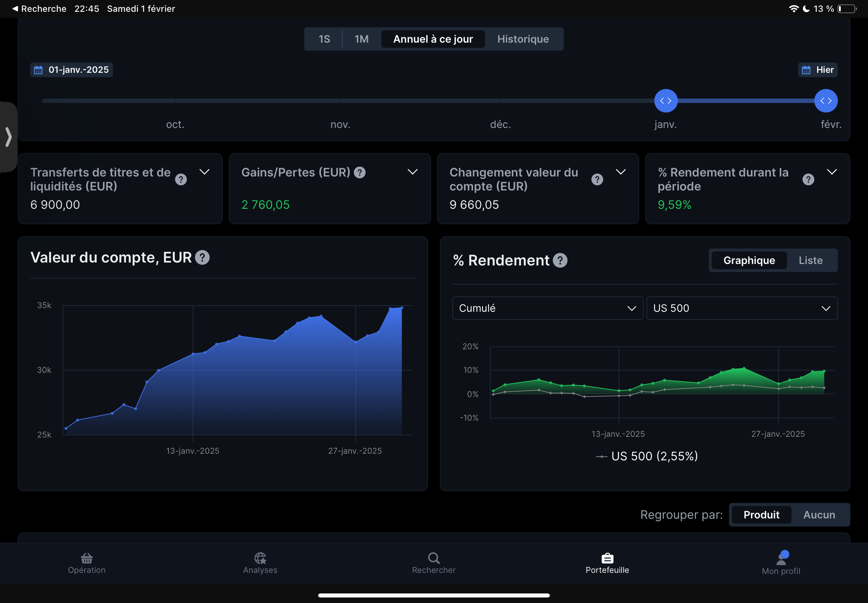The width and height of the screenshot is (868, 603).
Task: Tap the Wi-Fi status icon
Action: pos(794,8)
